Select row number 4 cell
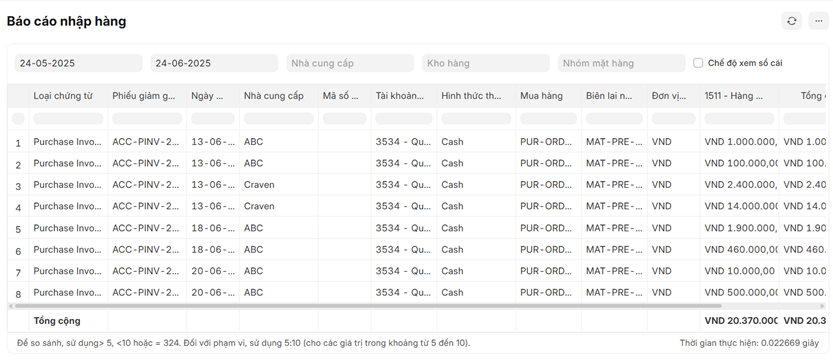Viewport: 833px width, 360px height. pos(18,208)
